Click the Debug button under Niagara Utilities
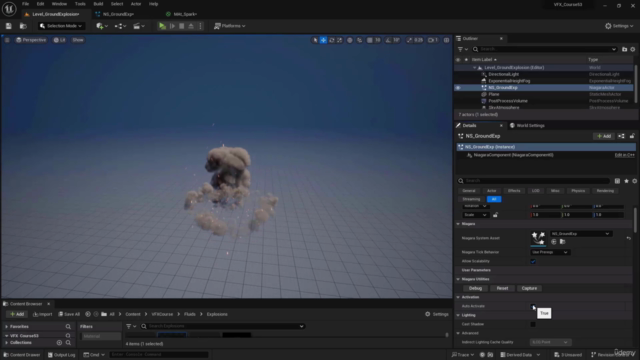The height and width of the screenshot is (360, 640). 475,288
